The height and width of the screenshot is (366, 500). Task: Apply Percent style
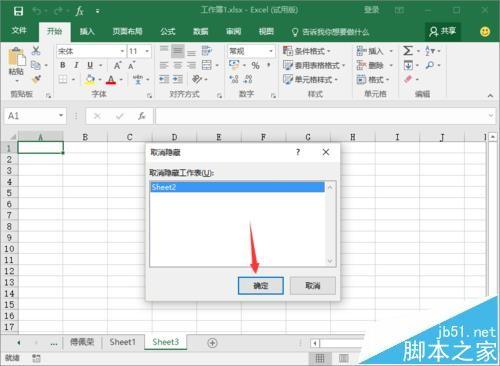coord(256,65)
